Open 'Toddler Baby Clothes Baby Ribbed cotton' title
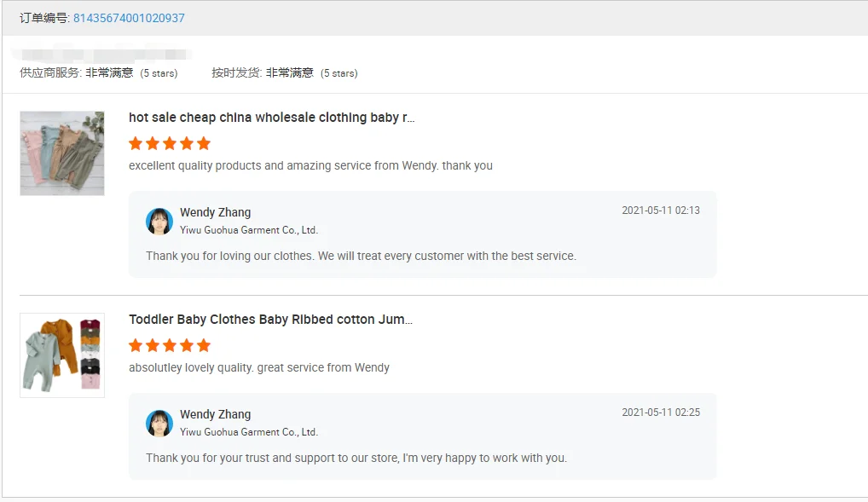The height and width of the screenshot is (502, 868). pyautogui.click(x=270, y=320)
